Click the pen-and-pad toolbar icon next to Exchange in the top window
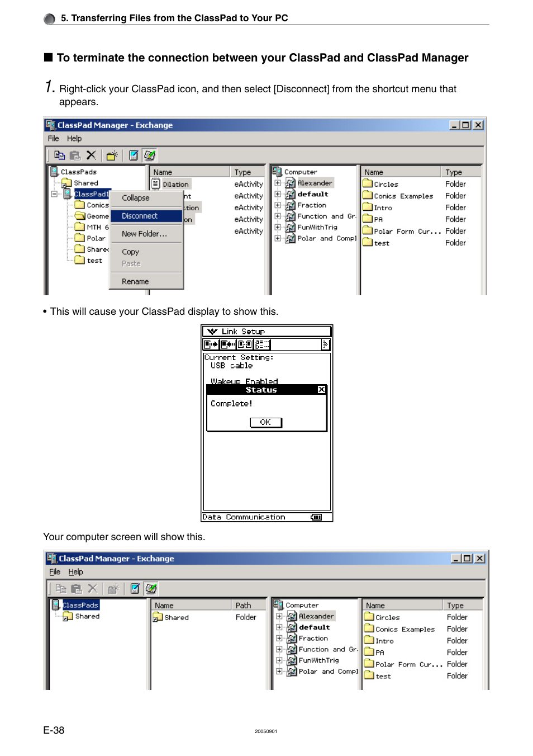The height and width of the screenshot is (756, 533). click(150, 155)
